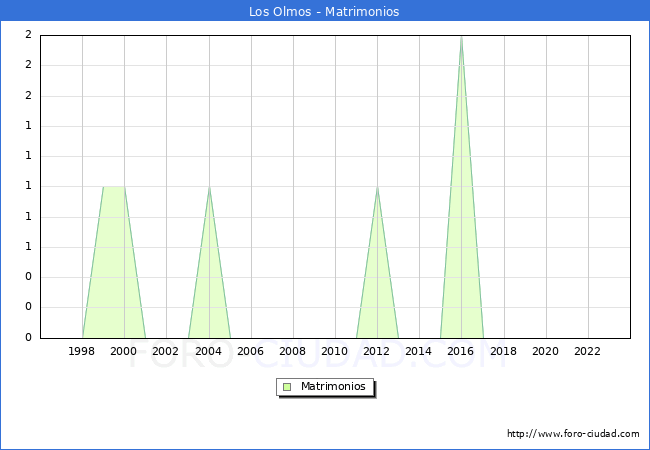Click the topmost y-axis label 2
The image size is (650, 450).
28,35
